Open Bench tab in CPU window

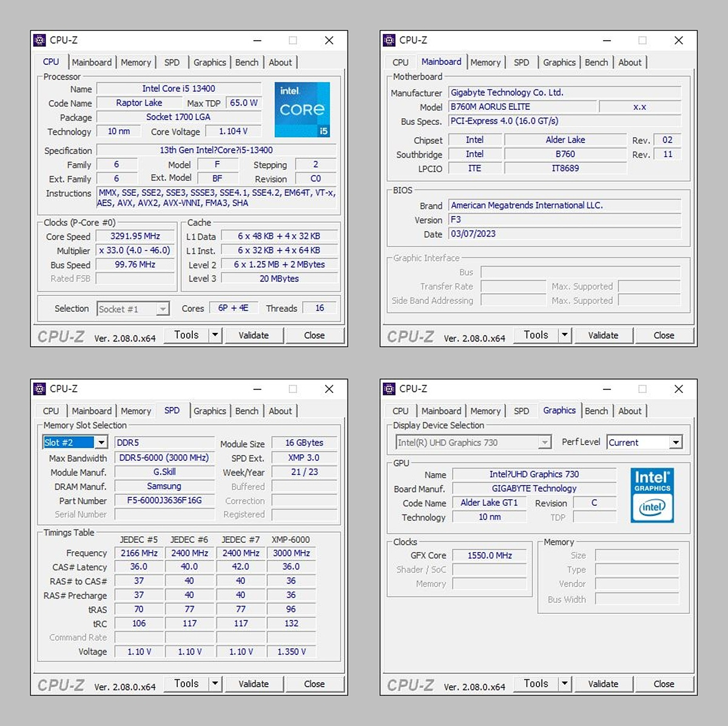[247, 62]
